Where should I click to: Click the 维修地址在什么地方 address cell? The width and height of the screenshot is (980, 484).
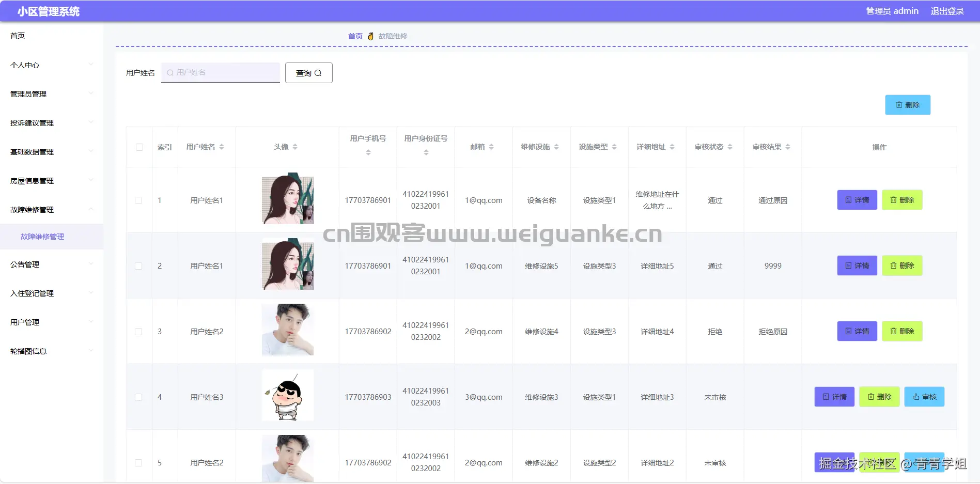tap(657, 200)
